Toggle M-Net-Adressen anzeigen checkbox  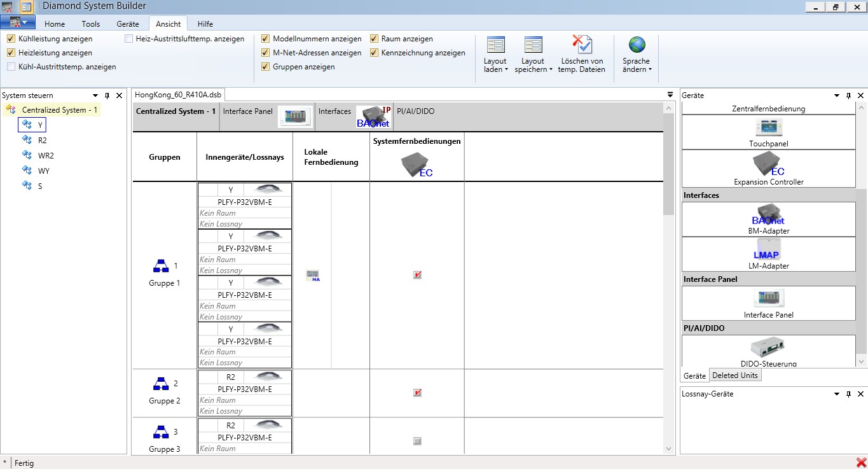point(265,53)
